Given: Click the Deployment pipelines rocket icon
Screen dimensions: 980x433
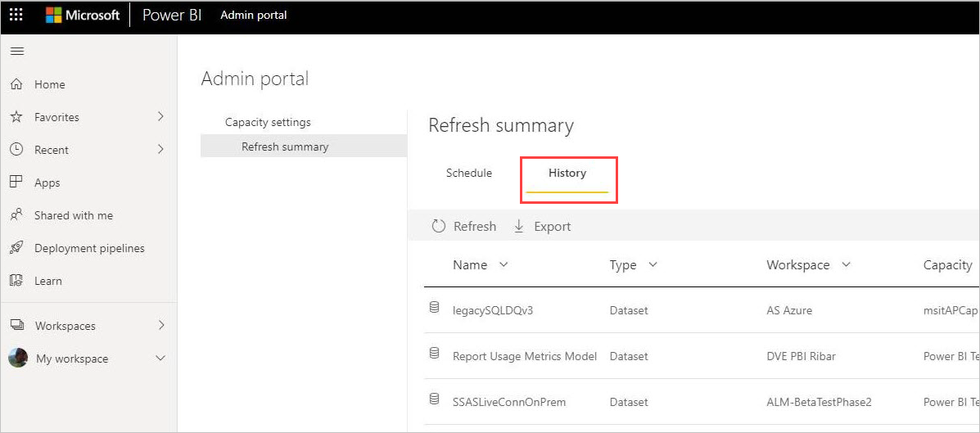Looking at the screenshot, I should (x=17, y=247).
